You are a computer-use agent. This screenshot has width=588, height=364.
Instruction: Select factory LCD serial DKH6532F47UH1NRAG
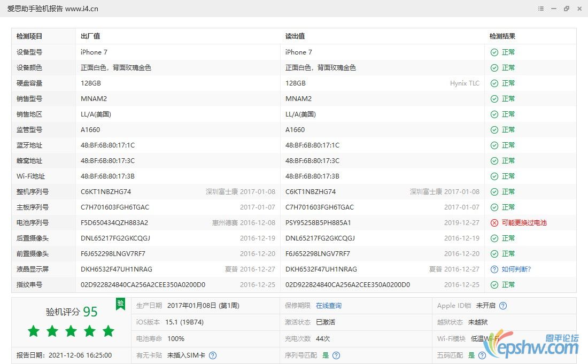point(116,269)
